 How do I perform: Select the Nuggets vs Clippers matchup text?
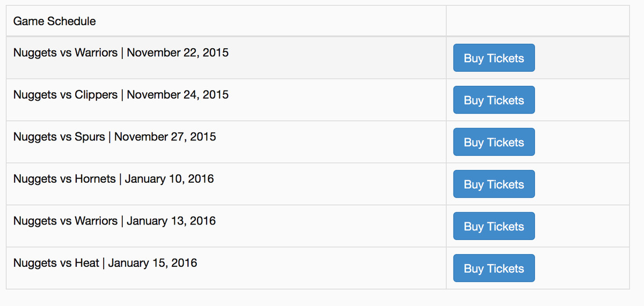point(65,95)
